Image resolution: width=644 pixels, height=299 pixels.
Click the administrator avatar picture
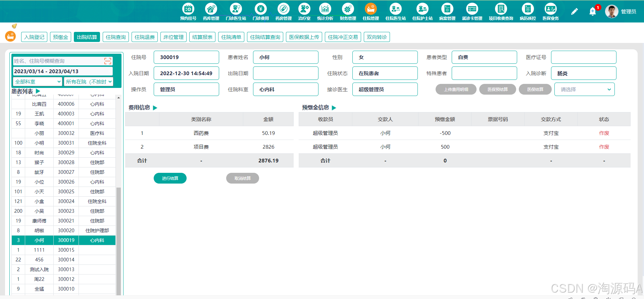[x=611, y=11]
